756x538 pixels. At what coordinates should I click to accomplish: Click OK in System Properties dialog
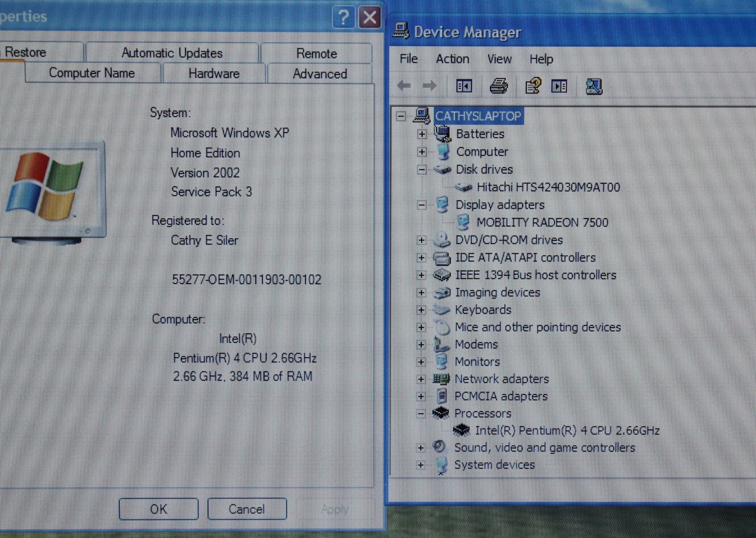(158, 509)
